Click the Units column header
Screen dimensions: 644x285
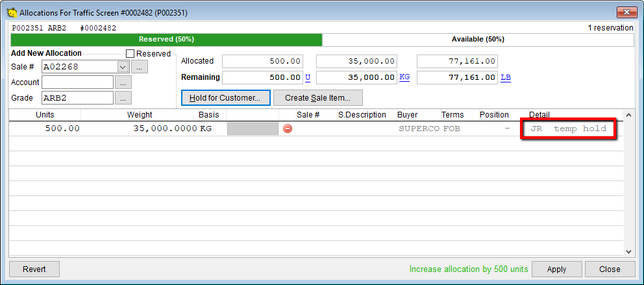tap(45, 115)
